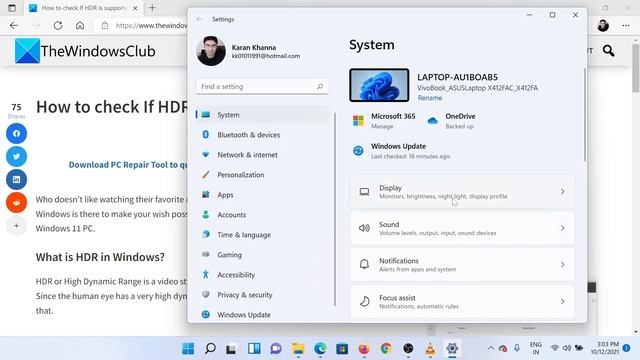
Task: Share article on Twitter
Action: pyautogui.click(x=16, y=156)
